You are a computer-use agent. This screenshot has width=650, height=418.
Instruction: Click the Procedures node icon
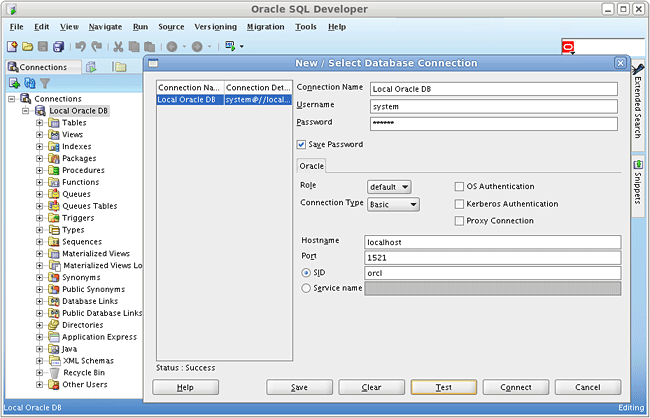click(54, 170)
